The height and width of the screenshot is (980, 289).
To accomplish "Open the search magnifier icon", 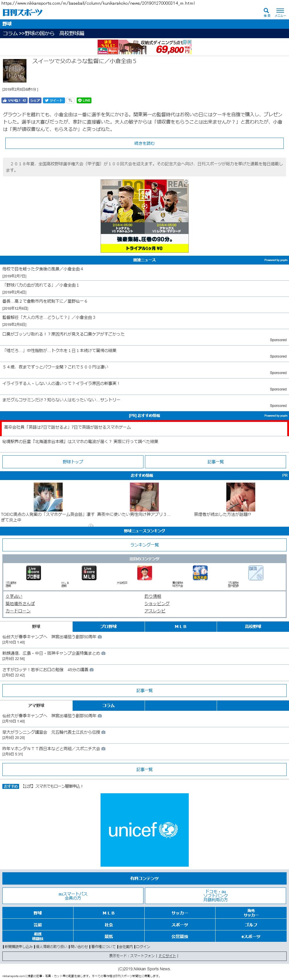I will pyautogui.click(x=267, y=11).
